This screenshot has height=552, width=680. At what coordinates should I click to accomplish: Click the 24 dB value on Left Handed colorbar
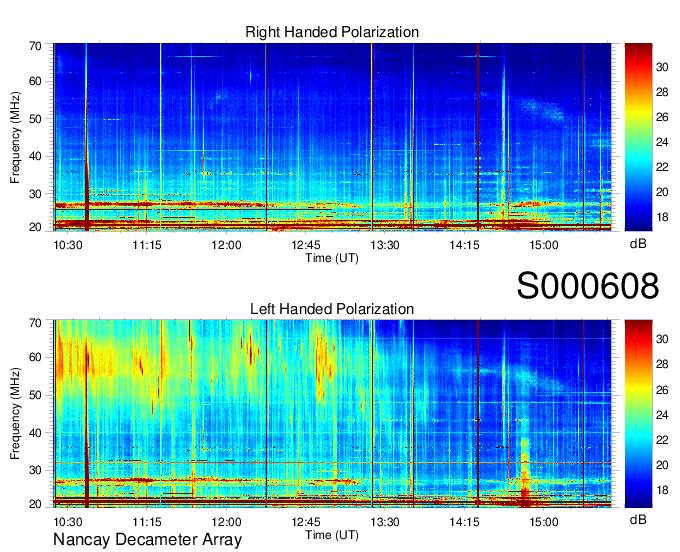click(662, 415)
